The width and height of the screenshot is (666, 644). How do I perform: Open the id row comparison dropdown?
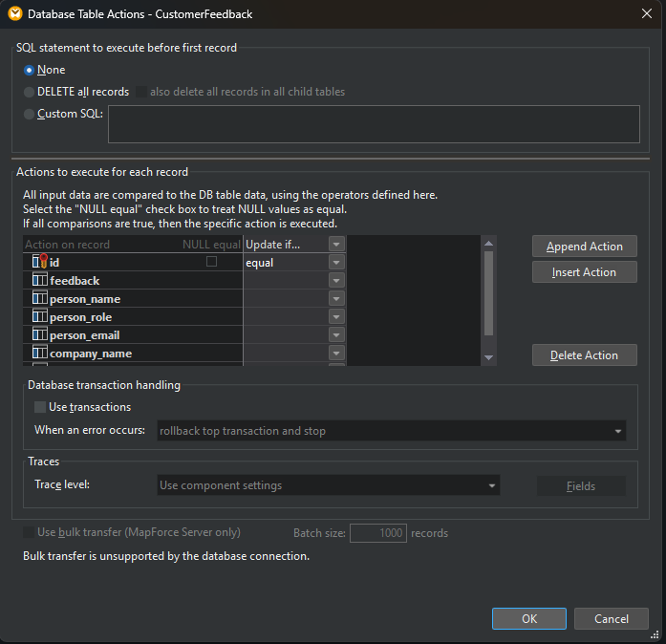(335, 262)
